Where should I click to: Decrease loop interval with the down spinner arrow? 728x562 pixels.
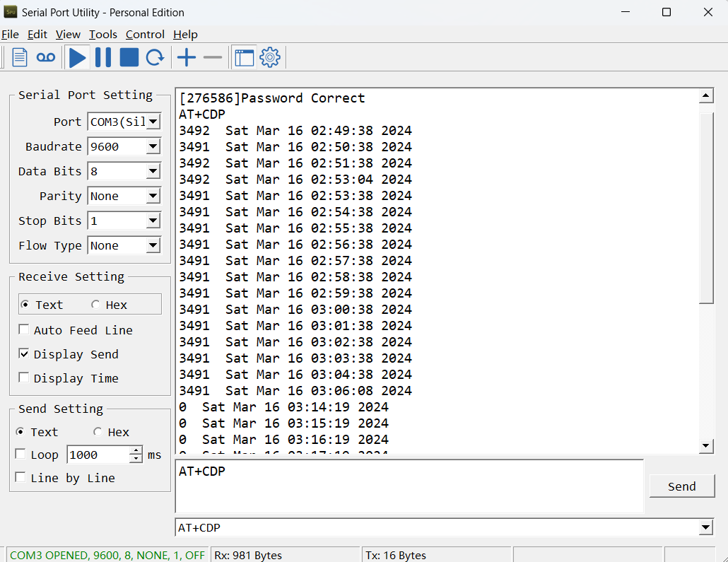coord(136,459)
